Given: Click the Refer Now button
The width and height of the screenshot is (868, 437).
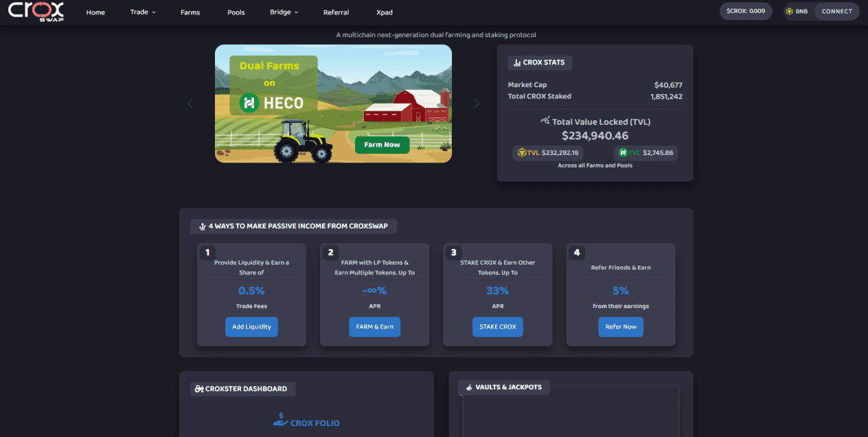Looking at the screenshot, I should tap(621, 327).
